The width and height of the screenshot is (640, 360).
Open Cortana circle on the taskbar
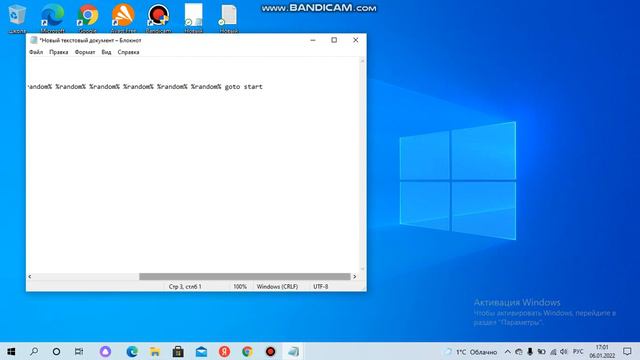56,351
